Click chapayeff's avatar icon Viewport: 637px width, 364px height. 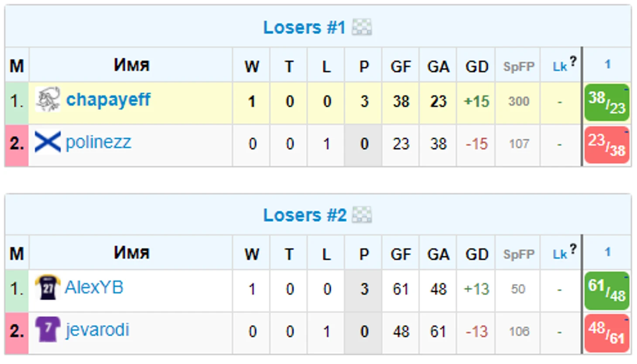pos(48,100)
